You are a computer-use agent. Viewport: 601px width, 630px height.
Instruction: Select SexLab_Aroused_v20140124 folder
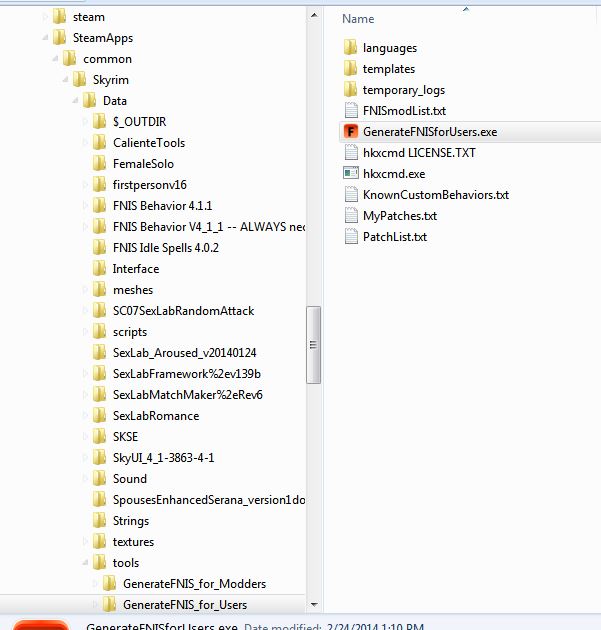click(184, 352)
